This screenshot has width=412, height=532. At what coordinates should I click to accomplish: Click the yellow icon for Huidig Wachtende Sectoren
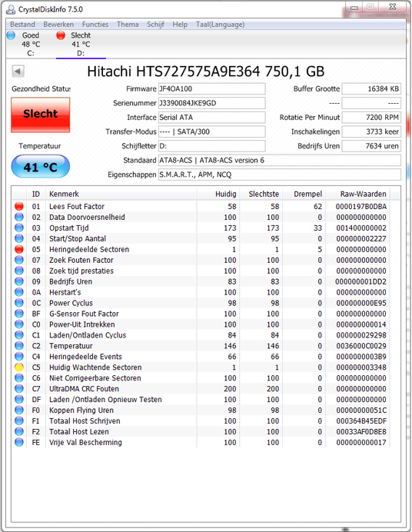[19, 367]
